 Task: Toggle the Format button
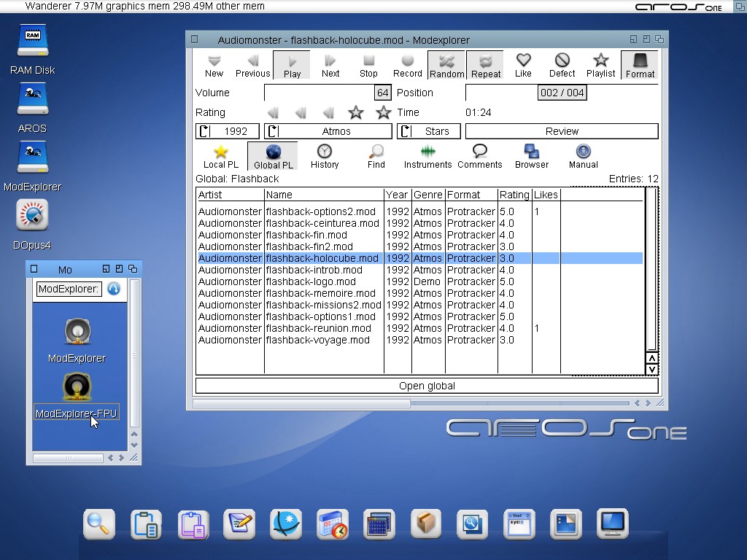click(640, 65)
